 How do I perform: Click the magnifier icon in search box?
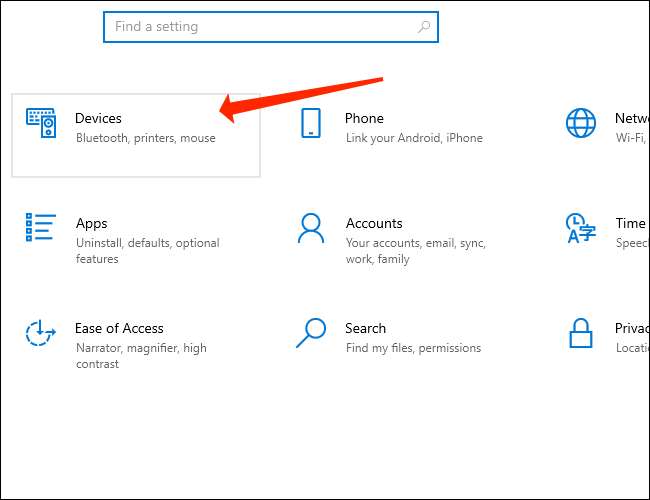click(x=424, y=27)
